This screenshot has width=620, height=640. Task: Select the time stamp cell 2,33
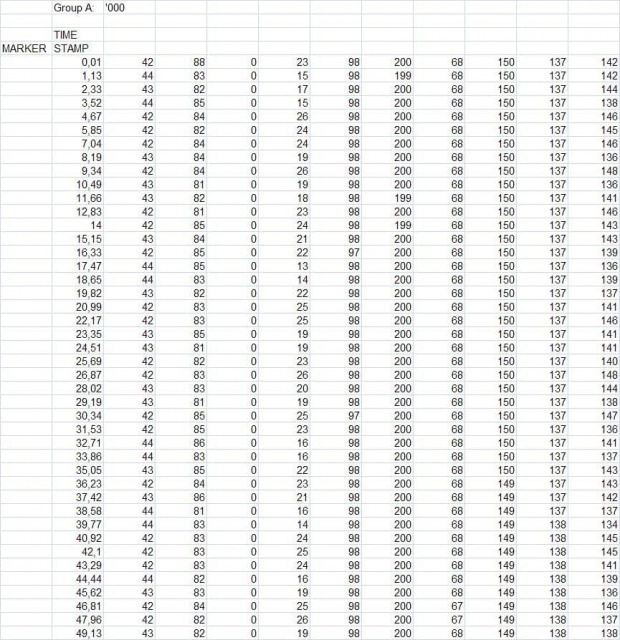[x=78, y=89]
